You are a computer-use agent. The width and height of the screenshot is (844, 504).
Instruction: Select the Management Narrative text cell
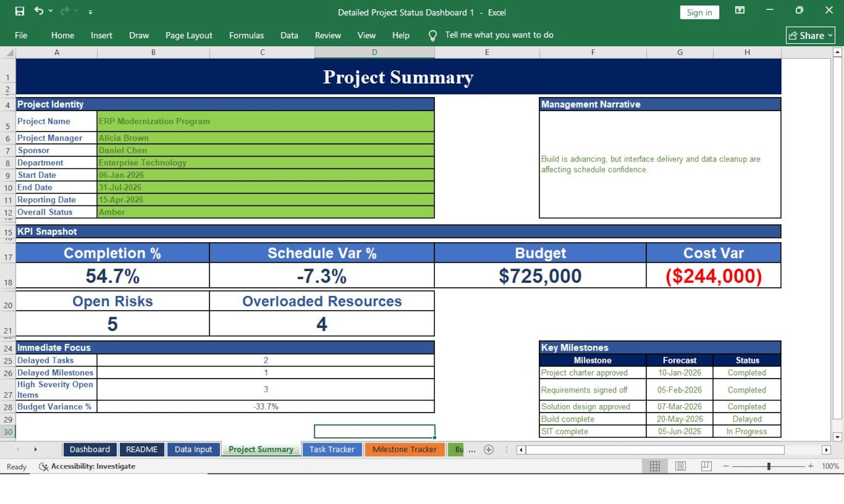[660, 164]
